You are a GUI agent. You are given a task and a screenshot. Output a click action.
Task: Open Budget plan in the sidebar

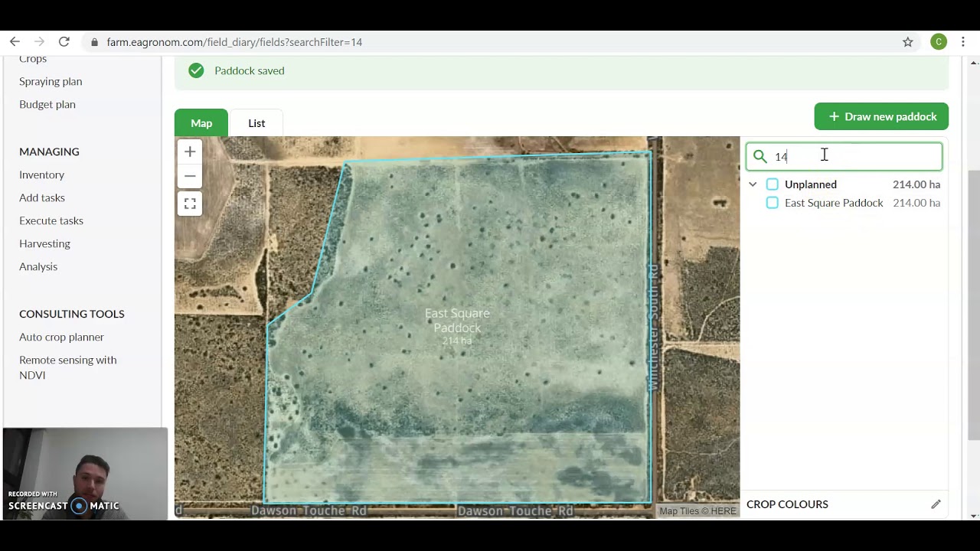(47, 104)
